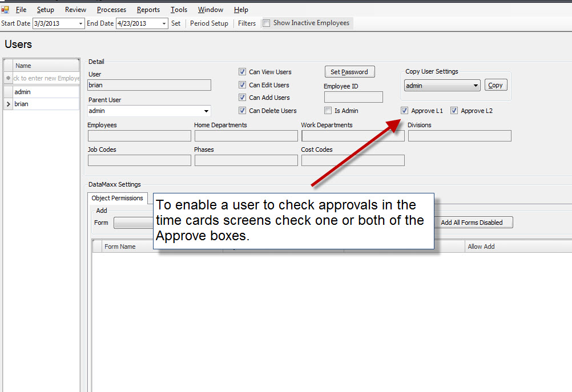Uncheck the Can View Users checkbox

(x=243, y=72)
